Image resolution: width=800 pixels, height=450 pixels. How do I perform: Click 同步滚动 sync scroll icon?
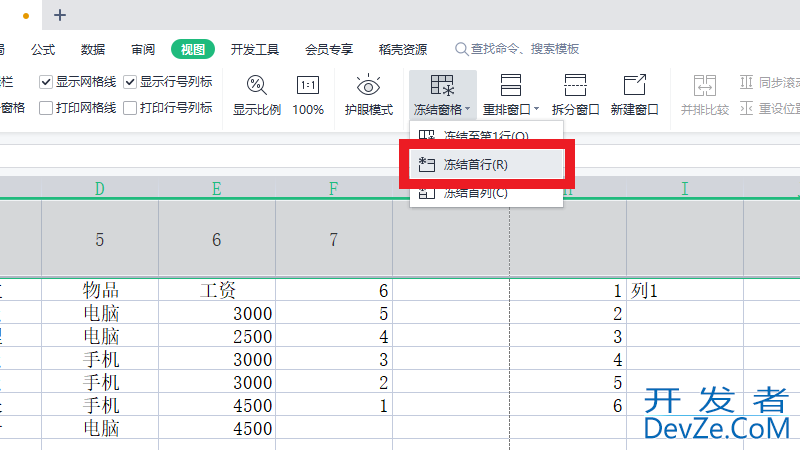tap(746, 82)
